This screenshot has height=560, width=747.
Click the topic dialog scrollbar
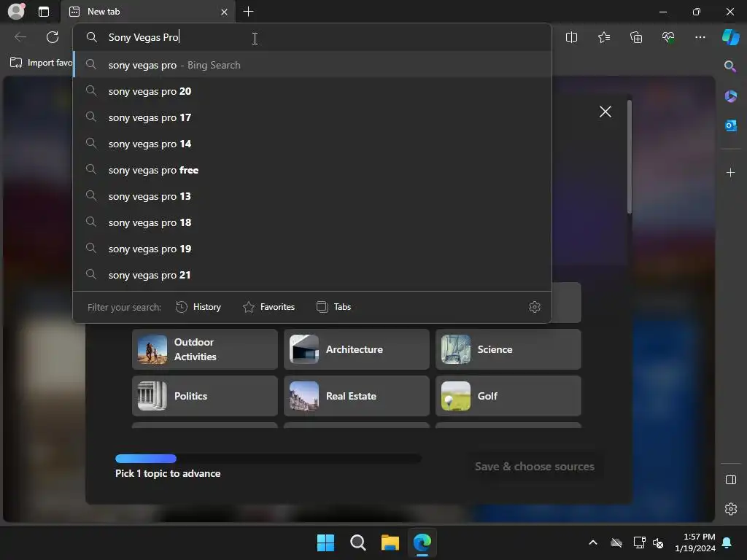pos(630,157)
